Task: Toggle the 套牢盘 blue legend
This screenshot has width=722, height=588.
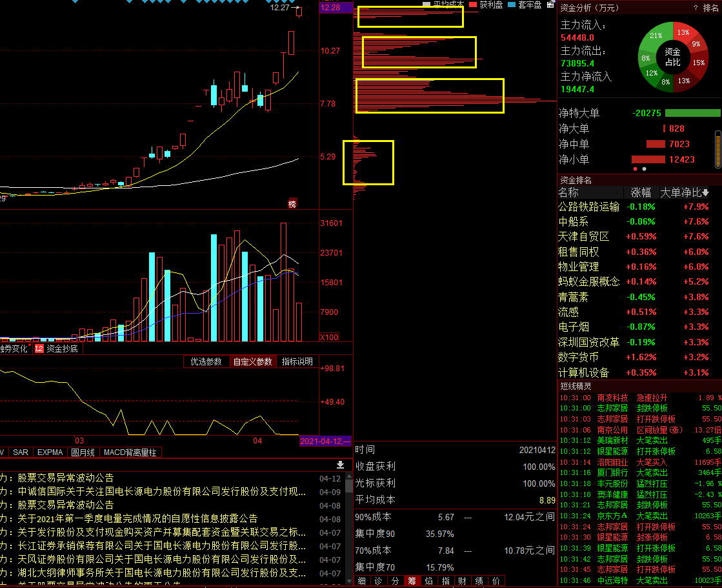Action: pyautogui.click(x=525, y=5)
